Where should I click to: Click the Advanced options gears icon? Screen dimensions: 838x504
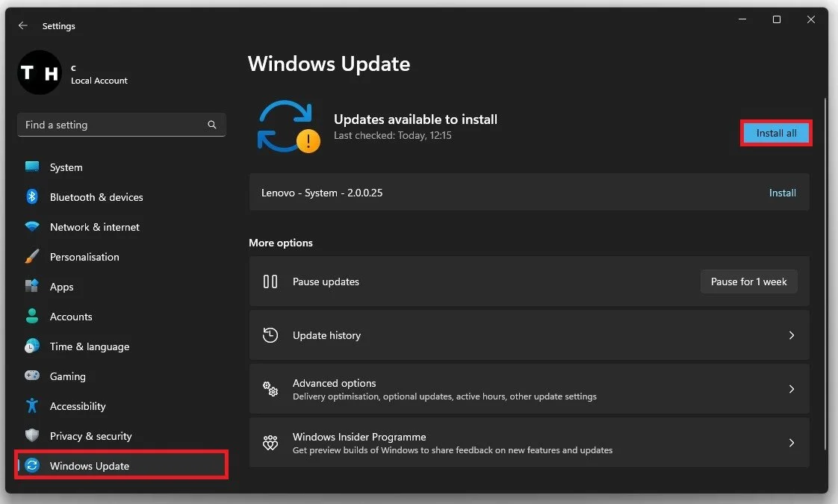click(x=270, y=388)
